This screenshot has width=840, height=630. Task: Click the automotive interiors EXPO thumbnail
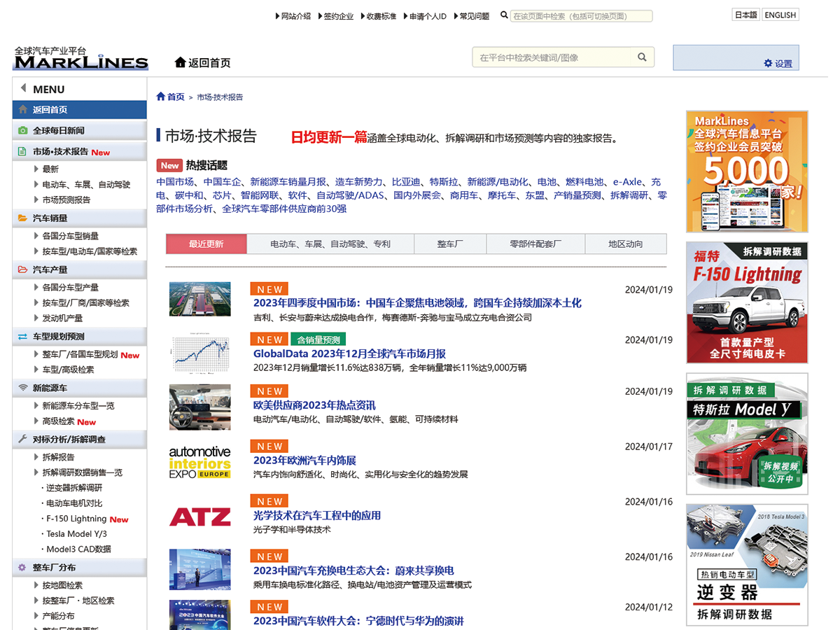coord(199,462)
